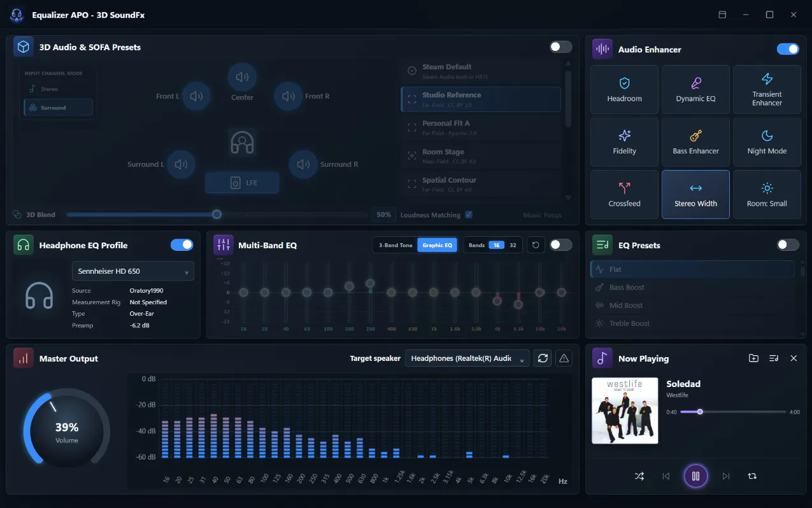Click the Westlife album cover thumbnail
Screen dimensions: 812x508
(x=625, y=411)
